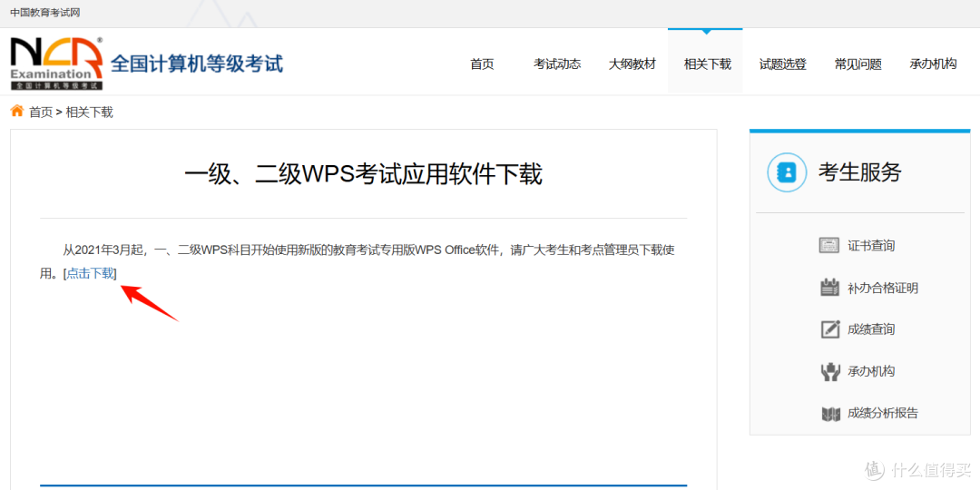Click the NCRE Examination logo
Viewport: 980px width, 490px height.
tap(56, 64)
